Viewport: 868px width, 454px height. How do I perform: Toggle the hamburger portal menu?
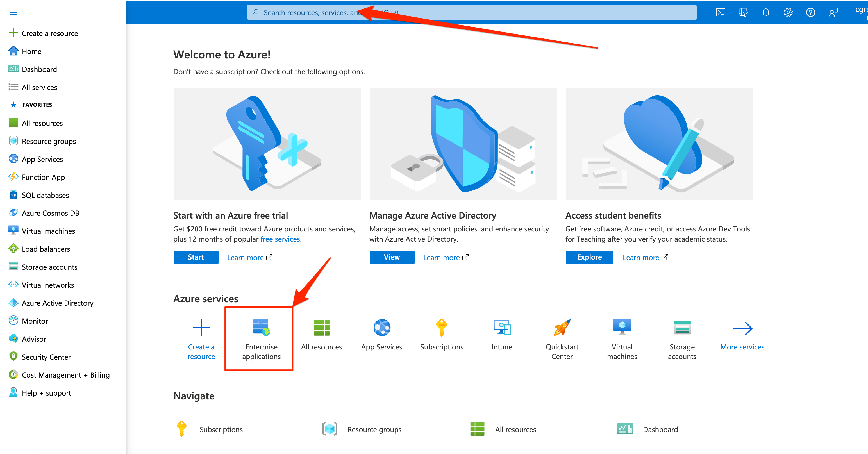(13, 12)
